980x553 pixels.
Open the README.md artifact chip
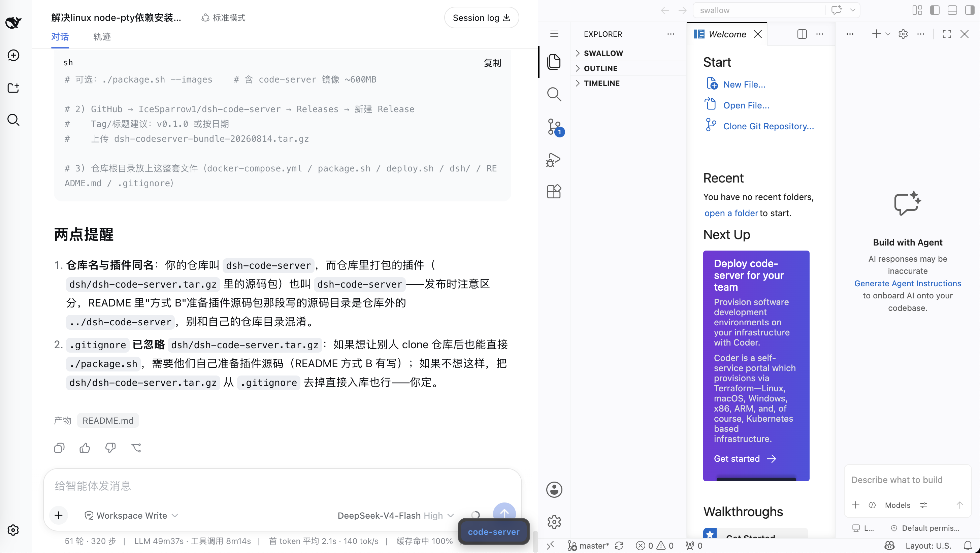pyautogui.click(x=108, y=420)
